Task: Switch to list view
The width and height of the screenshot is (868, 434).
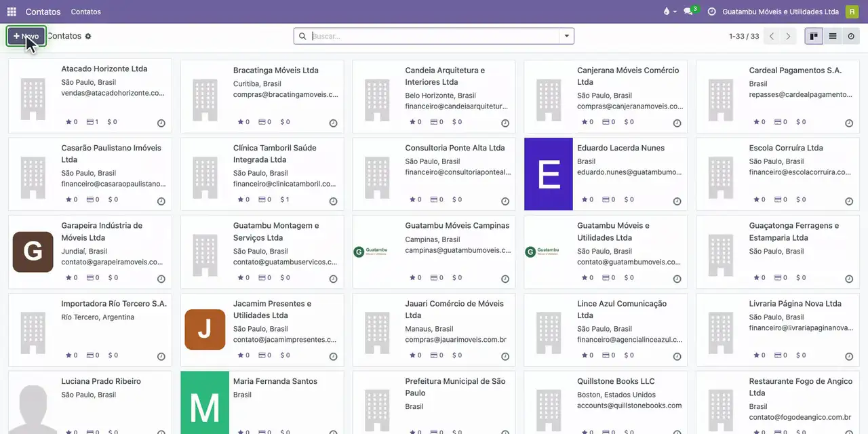Action: [833, 36]
